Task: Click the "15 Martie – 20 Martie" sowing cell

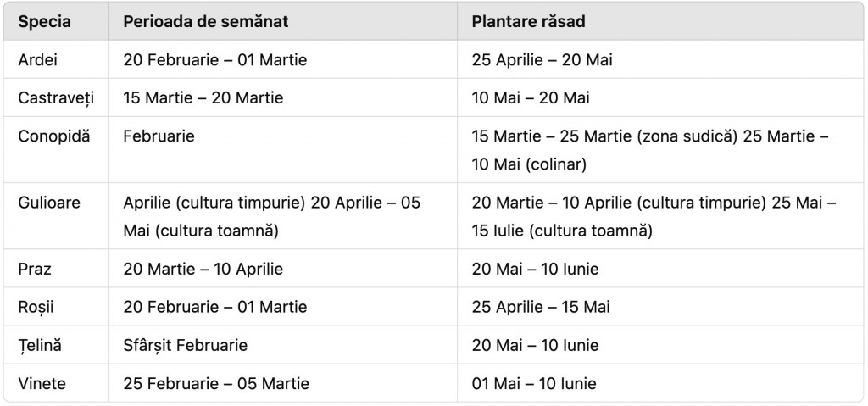Action: point(203,98)
